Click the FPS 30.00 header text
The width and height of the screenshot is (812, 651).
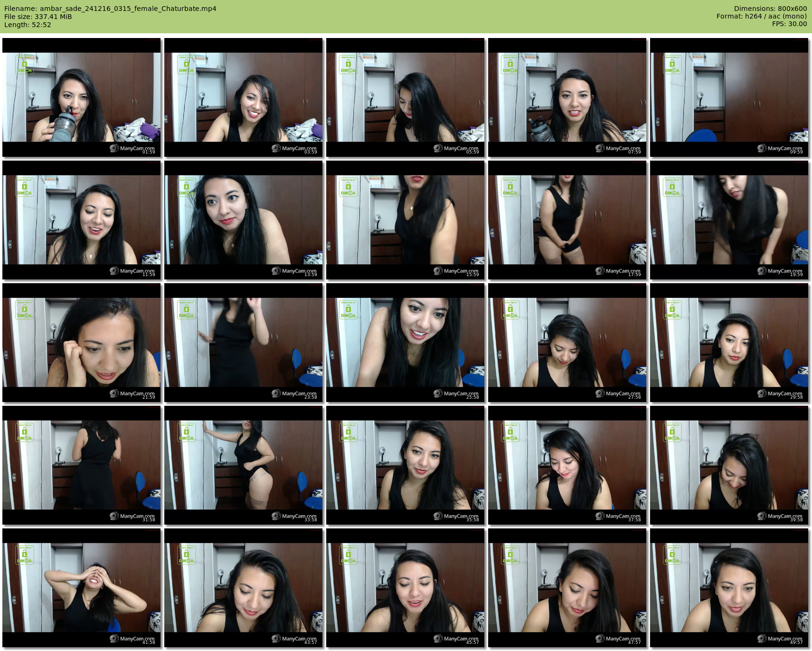coord(789,24)
